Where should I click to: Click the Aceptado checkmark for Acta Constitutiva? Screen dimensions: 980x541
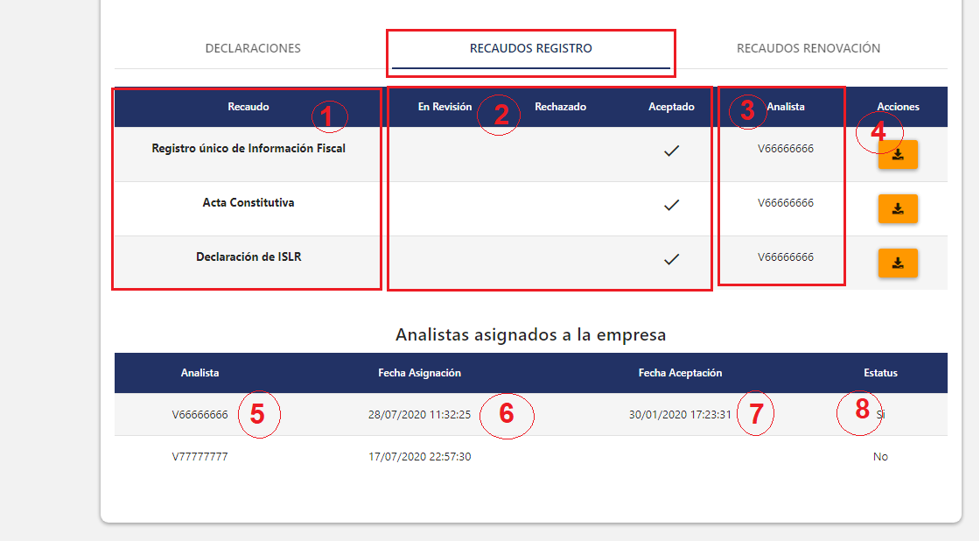coord(671,205)
